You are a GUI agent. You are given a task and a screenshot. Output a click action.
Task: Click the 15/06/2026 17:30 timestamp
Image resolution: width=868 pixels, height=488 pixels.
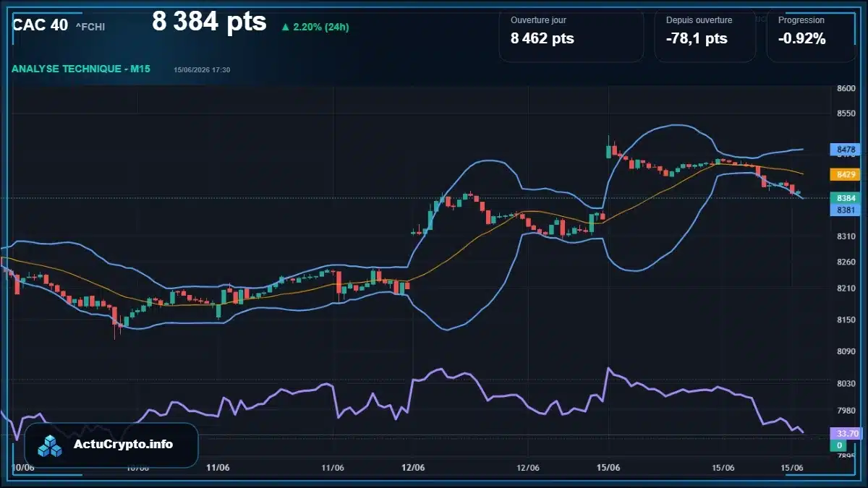[202, 69]
